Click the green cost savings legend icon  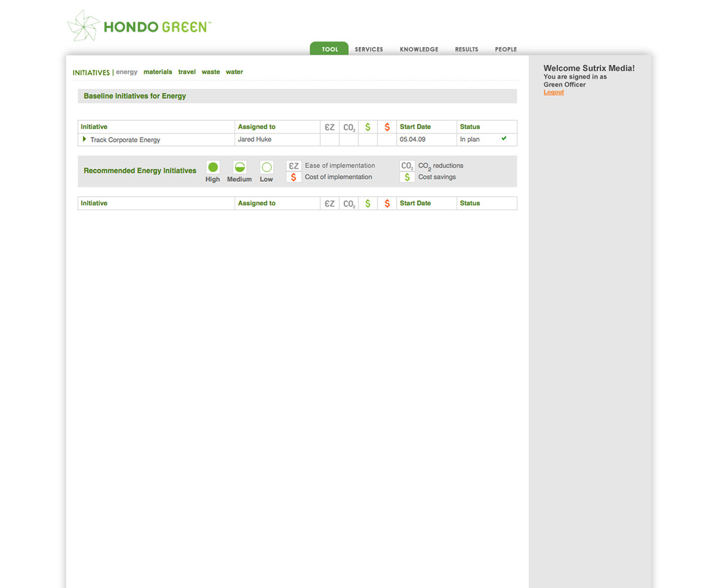tap(407, 177)
